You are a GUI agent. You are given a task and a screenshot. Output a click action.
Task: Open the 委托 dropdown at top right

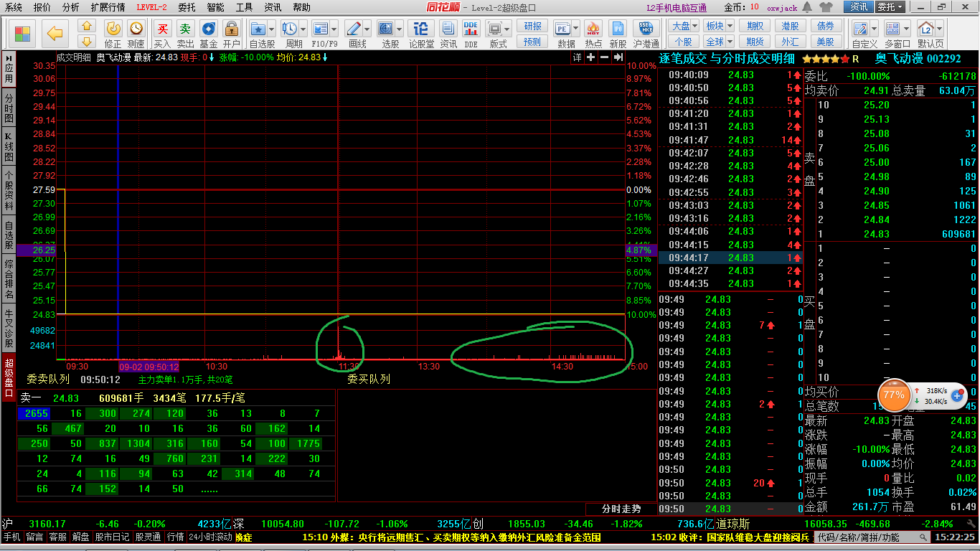click(x=890, y=7)
